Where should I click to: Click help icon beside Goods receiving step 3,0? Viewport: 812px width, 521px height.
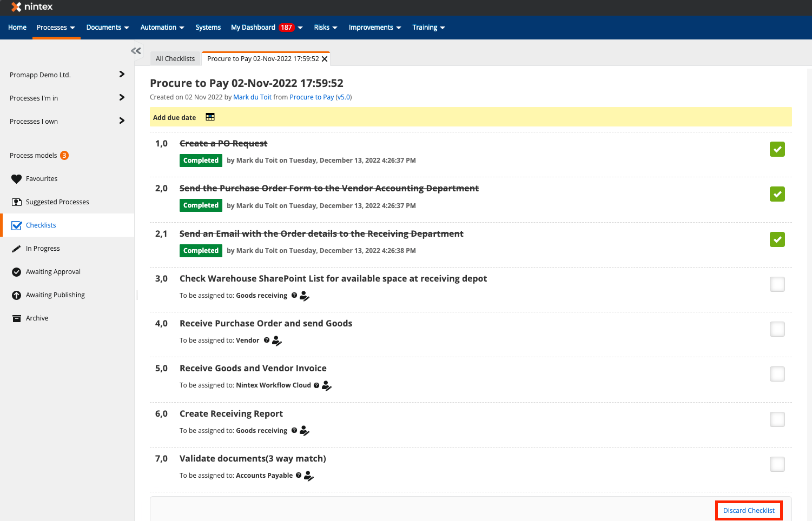click(294, 295)
